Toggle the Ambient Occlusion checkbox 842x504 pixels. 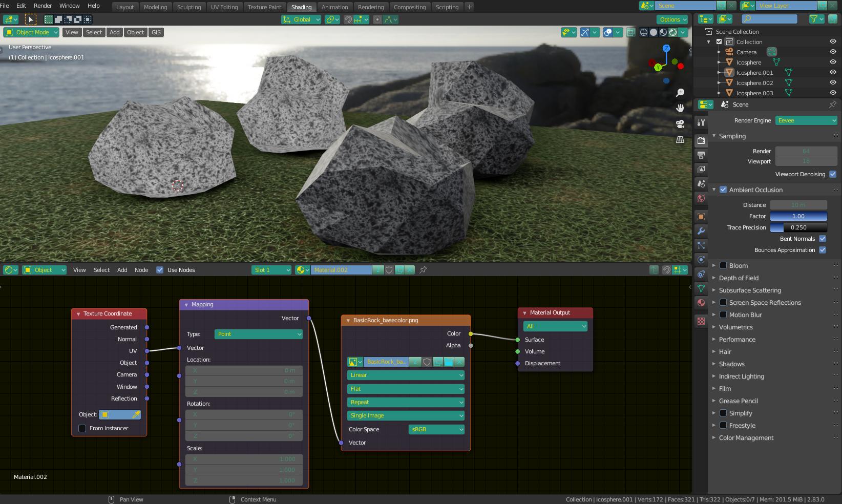pyautogui.click(x=723, y=190)
